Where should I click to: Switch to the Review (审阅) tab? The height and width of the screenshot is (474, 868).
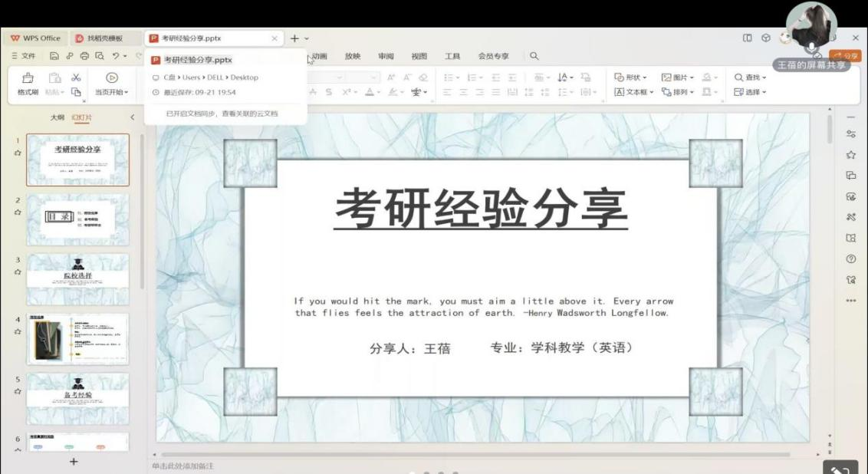[386, 56]
